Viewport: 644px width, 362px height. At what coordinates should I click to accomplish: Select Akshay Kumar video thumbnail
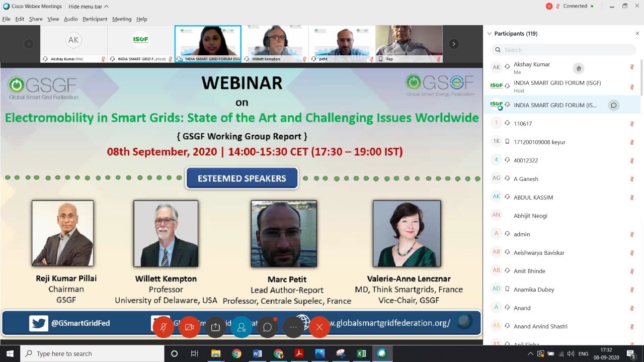pyautogui.click(x=73, y=44)
